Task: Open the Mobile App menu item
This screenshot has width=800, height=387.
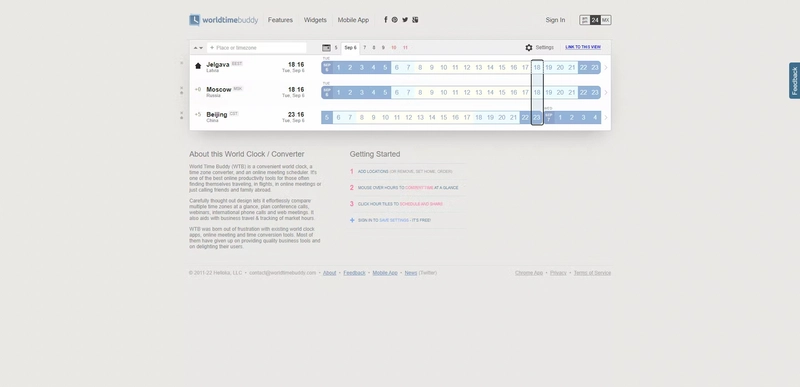Action: pos(353,20)
